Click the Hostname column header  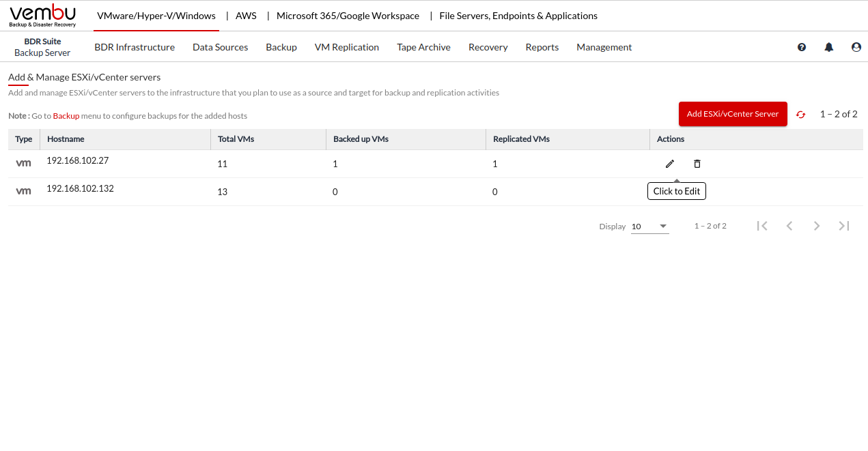(66, 139)
